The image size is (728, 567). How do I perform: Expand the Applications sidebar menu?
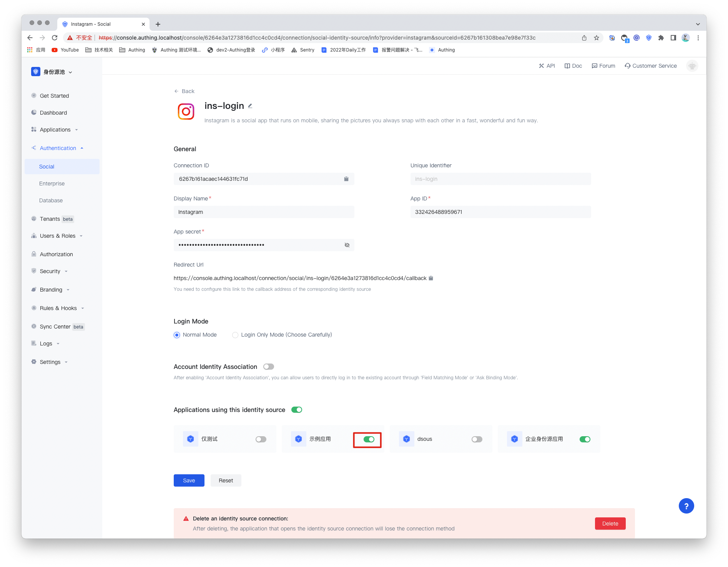tap(55, 130)
